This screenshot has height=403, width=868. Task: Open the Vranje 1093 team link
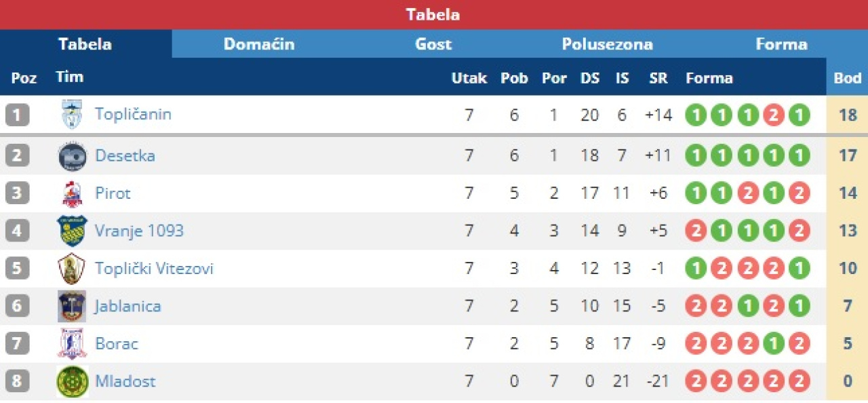(139, 231)
